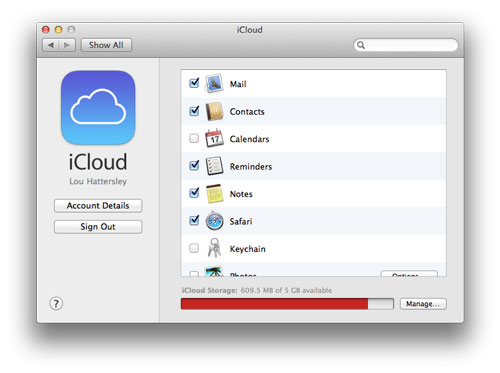The width and height of the screenshot is (500, 373).
Task: Enable the Calendars checkbox
Action: point(194,138)
